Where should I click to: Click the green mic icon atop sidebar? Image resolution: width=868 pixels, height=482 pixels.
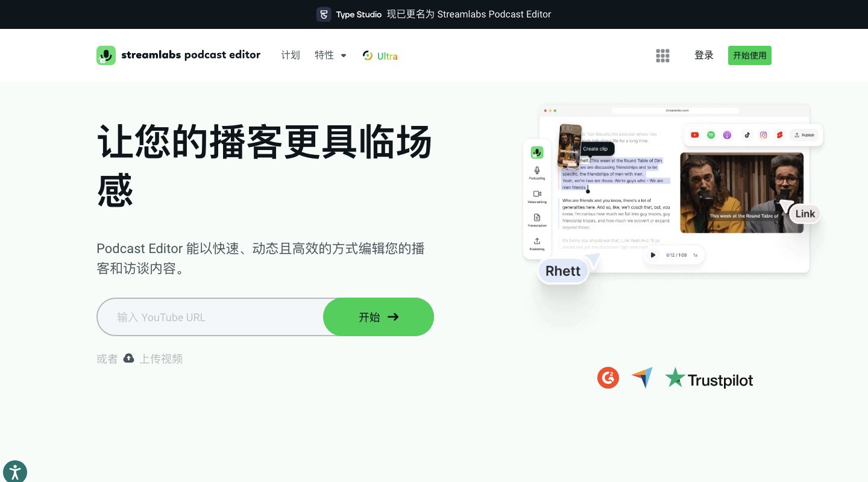[x=537, y=152]
